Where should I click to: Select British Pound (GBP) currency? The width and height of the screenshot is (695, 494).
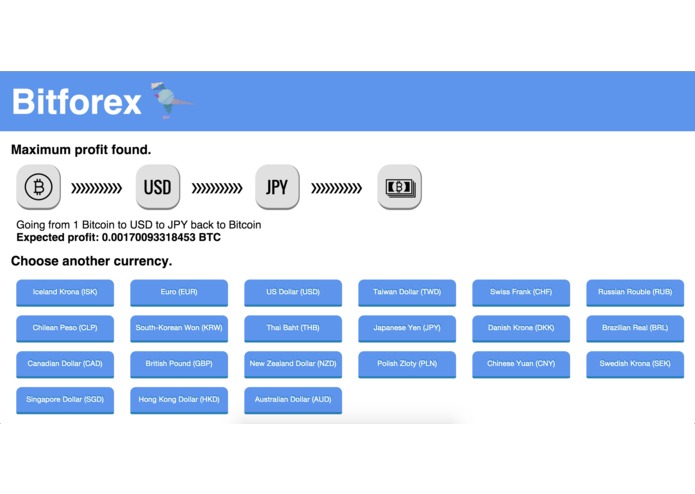179,364
